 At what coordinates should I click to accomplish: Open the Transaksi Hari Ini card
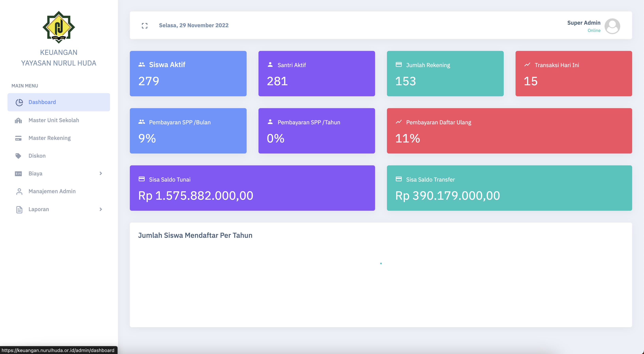(574, 73)
